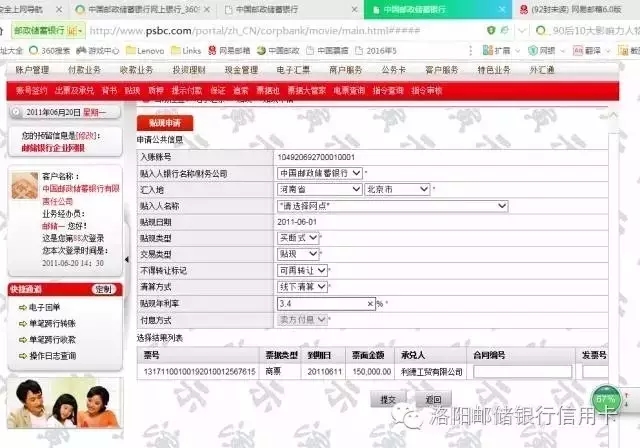Open the 游戏中心 bookmark
This screenshot has height=448, width=640.
coord(98,51)
